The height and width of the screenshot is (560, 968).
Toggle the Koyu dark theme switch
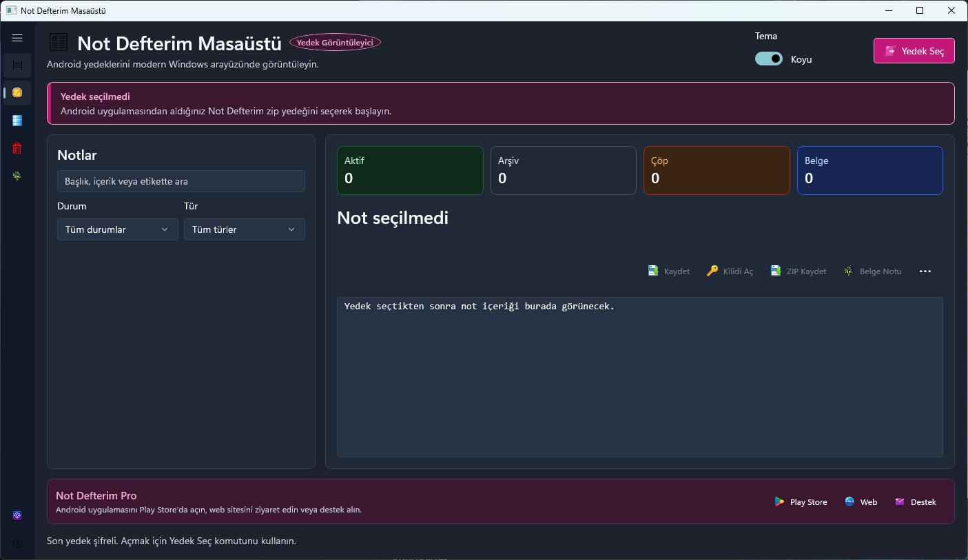769,59
